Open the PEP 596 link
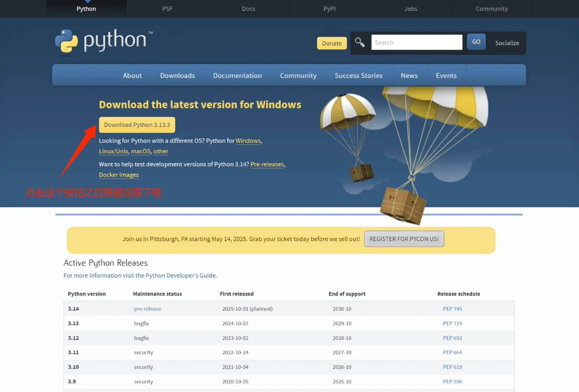This screenshot has width=579, height=392. click(452, 381)
